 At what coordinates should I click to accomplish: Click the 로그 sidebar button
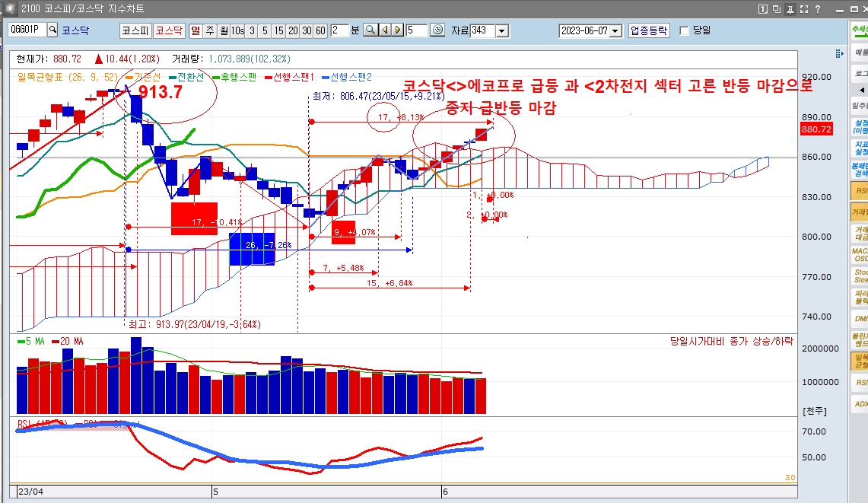(x=860, y=73)
